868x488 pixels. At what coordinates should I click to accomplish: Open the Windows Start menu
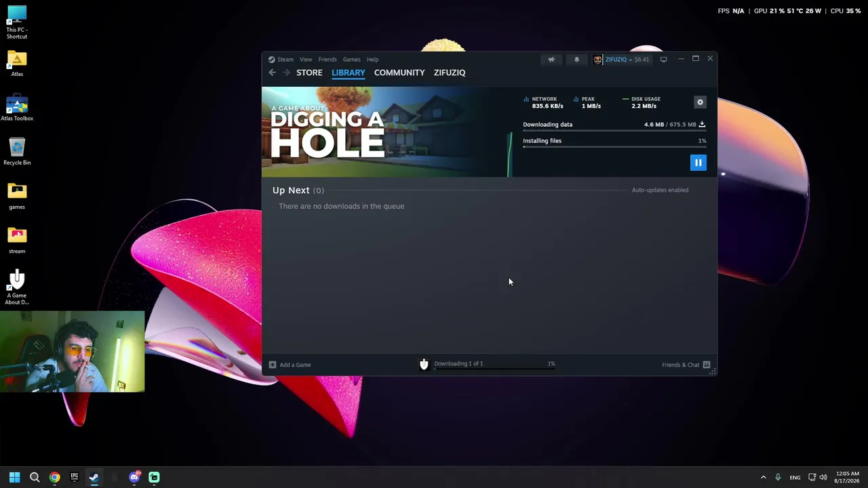14,477
